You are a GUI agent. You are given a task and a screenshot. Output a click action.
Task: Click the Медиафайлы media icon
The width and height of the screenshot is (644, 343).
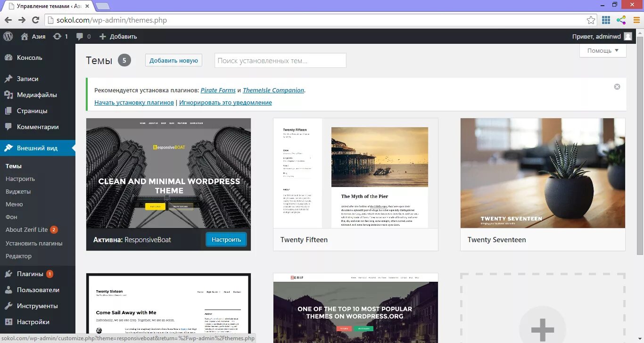click(x=8, y=95)
